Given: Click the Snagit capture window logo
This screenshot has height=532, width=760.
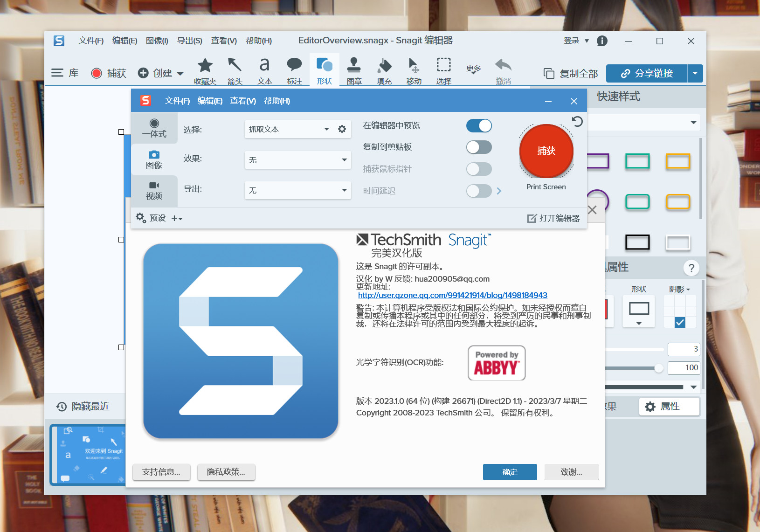Looking at the screenshot, I should click(x=146, y=100).
